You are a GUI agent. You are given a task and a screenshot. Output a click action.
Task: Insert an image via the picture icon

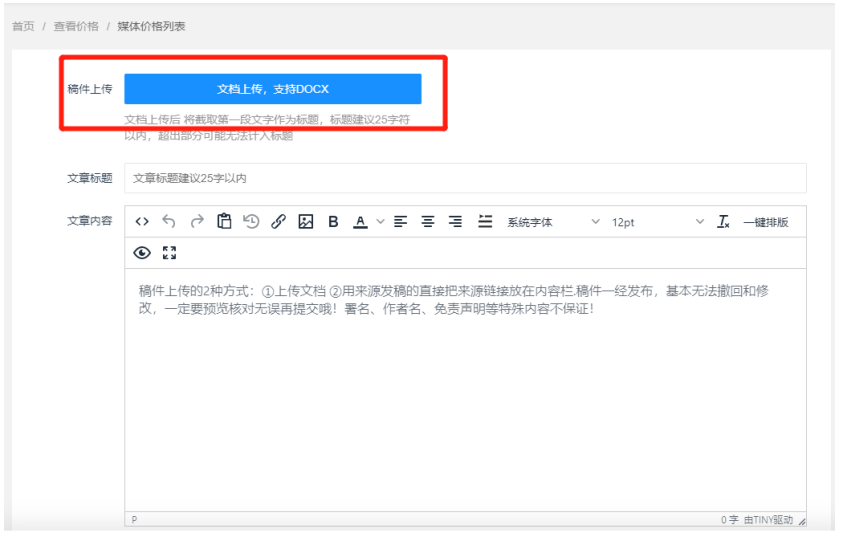pyautogui.click(x=306, y=222)
